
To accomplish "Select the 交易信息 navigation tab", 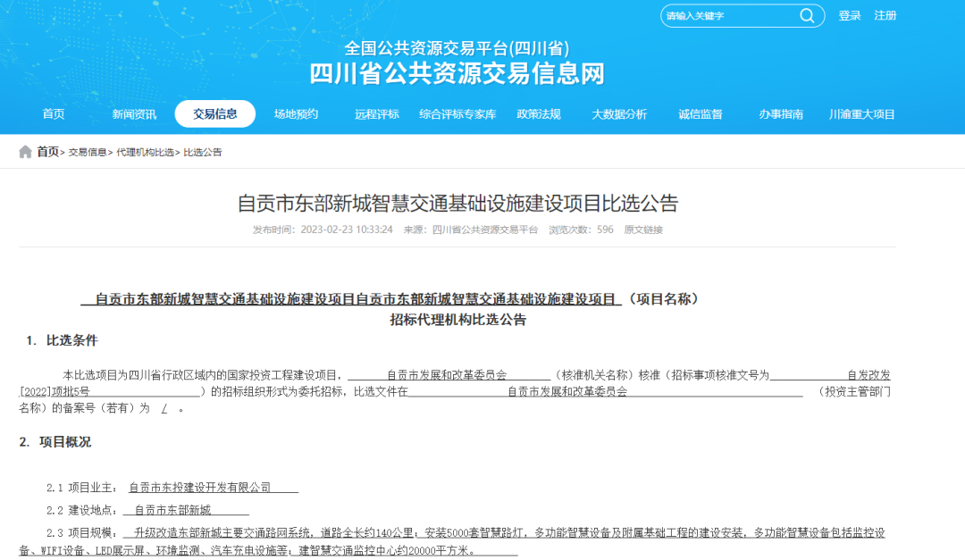I will tap(214, 113).
